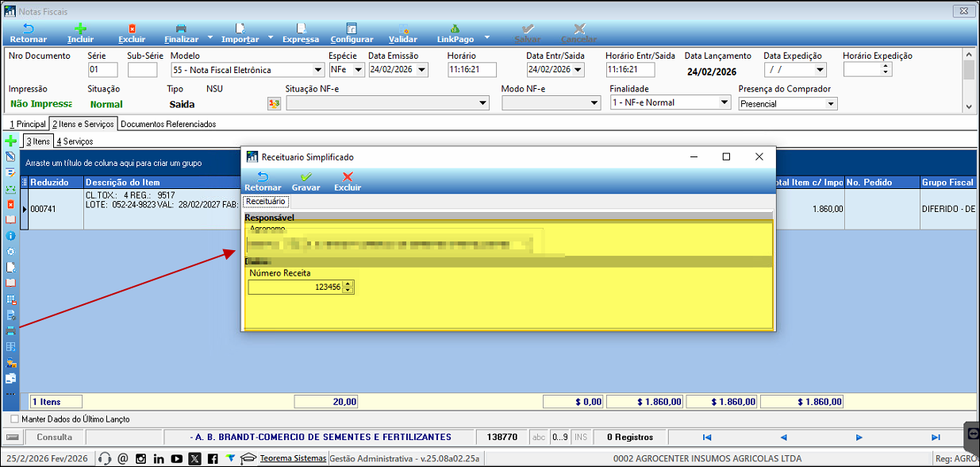The height and width of the screenshot is (467, 980).
Task: Switch to the 4 Serviços tab
Action: click(74, 141)
